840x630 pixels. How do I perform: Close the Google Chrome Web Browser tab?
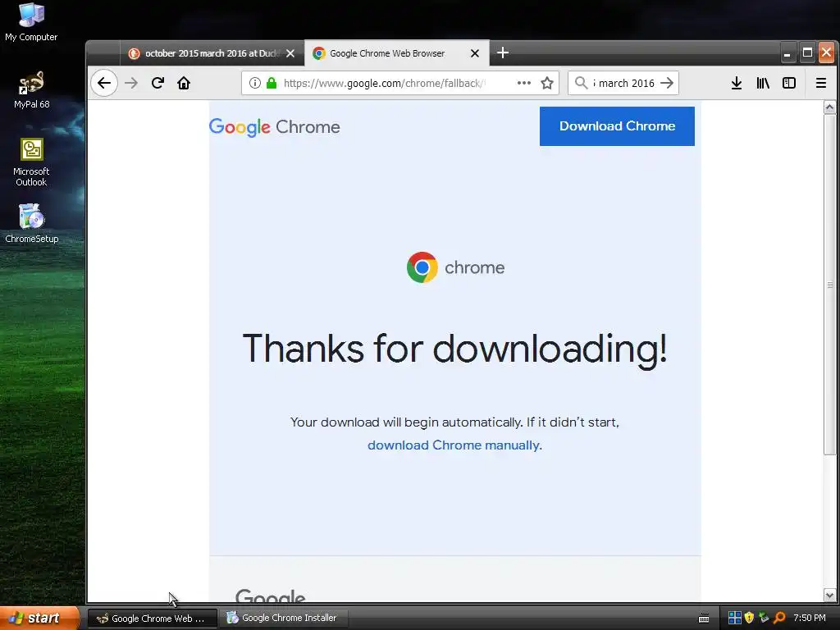click(475, 53)
